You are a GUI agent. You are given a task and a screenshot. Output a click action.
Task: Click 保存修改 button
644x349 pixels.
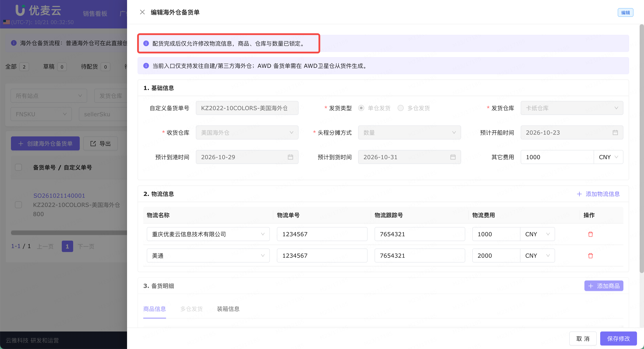pyautogui.click(x=618, y=338)
